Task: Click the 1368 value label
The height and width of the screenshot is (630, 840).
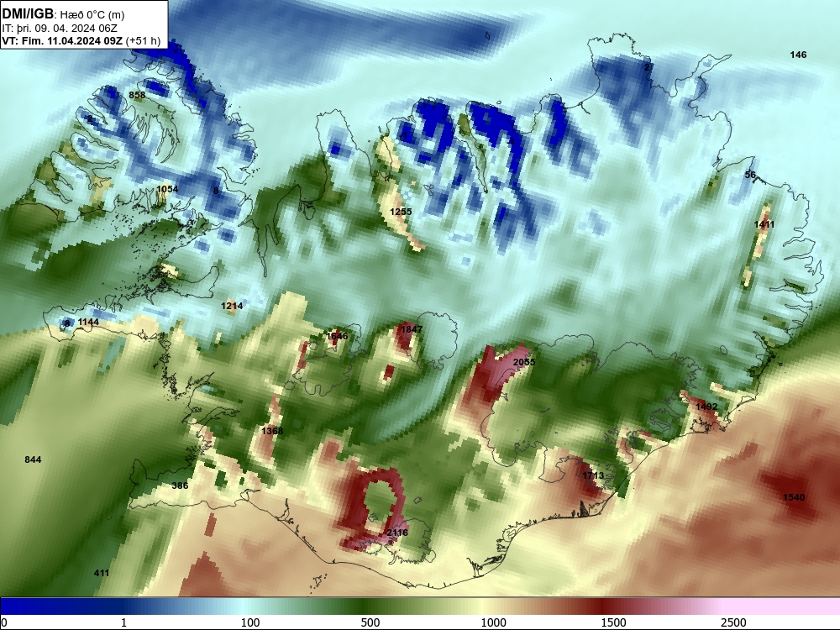Action: click(272, 431)
